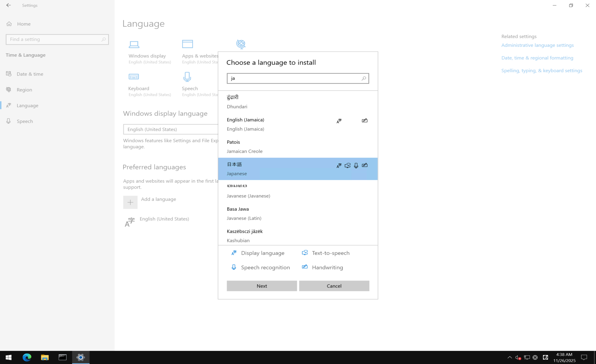Click the Text-to-speech icon in the legend
This screenshot has height=364, width=596.
[305, 253]
